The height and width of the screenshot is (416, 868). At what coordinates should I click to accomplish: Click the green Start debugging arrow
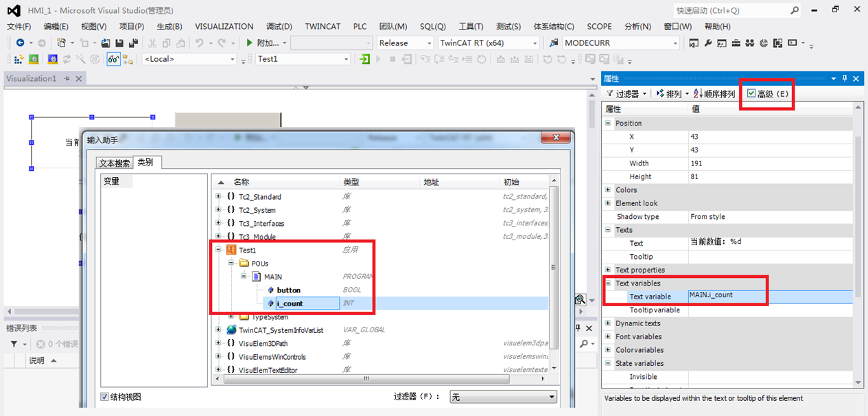coord(250,43)
